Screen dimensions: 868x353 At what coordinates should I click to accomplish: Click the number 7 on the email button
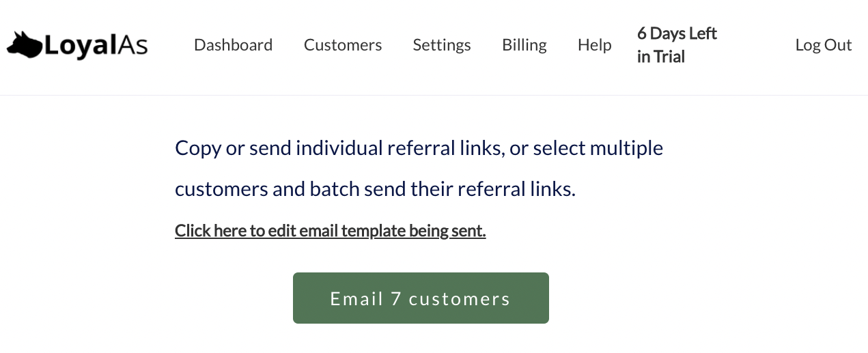[x=396, y=299]
